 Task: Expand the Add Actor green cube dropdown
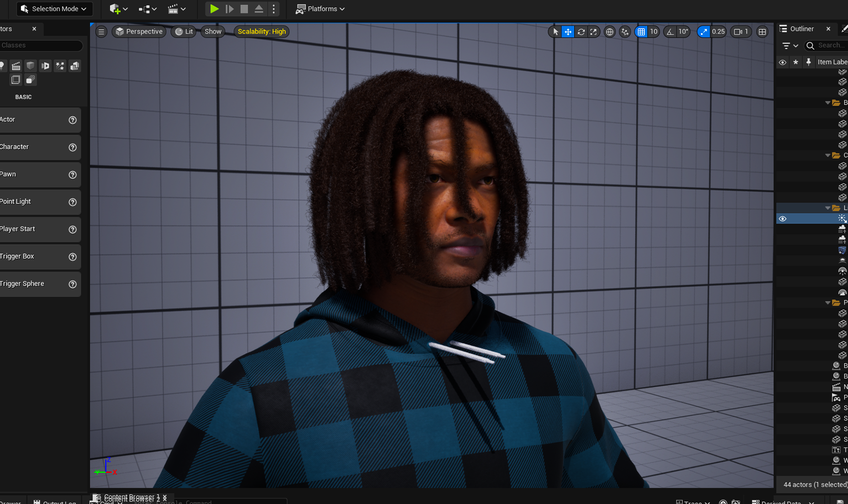pos(118,9)
